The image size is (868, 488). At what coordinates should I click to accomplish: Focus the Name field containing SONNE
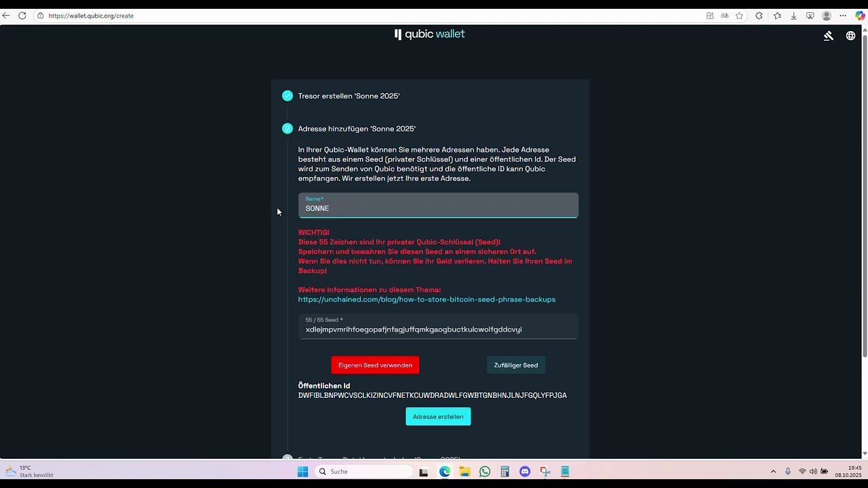coord(438,205)
